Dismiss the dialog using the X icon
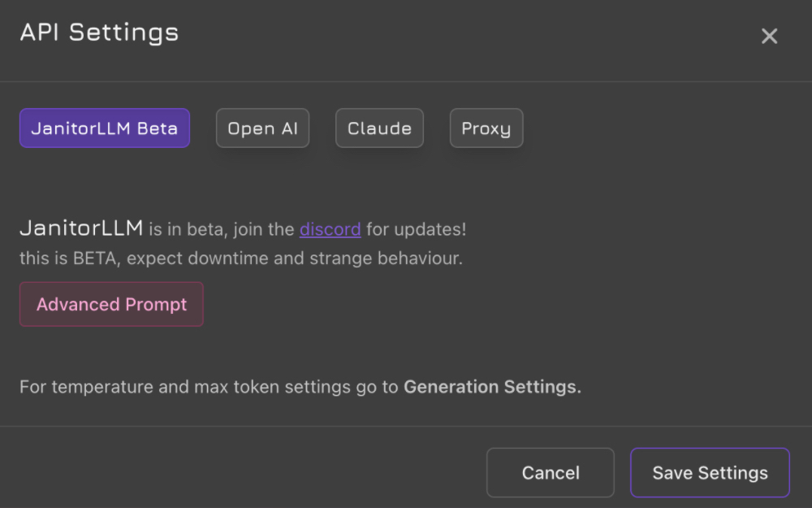Image resolution: width=812 pixels, height=508 pixels. point(769,36)
